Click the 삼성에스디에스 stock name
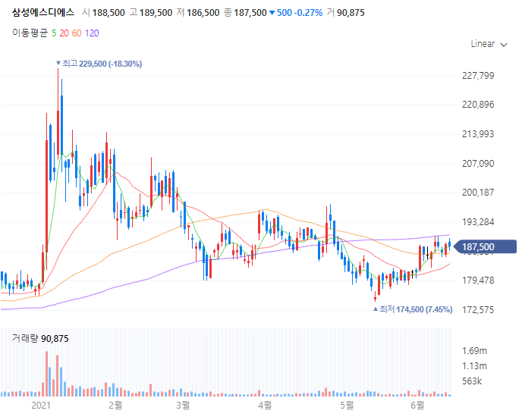The width and height of the screenshot is (522, 420). coord(43,12)
